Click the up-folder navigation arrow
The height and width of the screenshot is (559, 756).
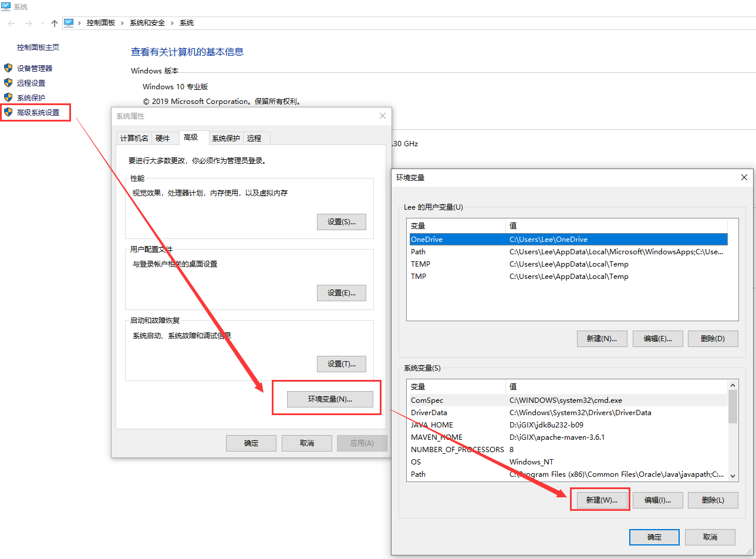coord(53,22)
